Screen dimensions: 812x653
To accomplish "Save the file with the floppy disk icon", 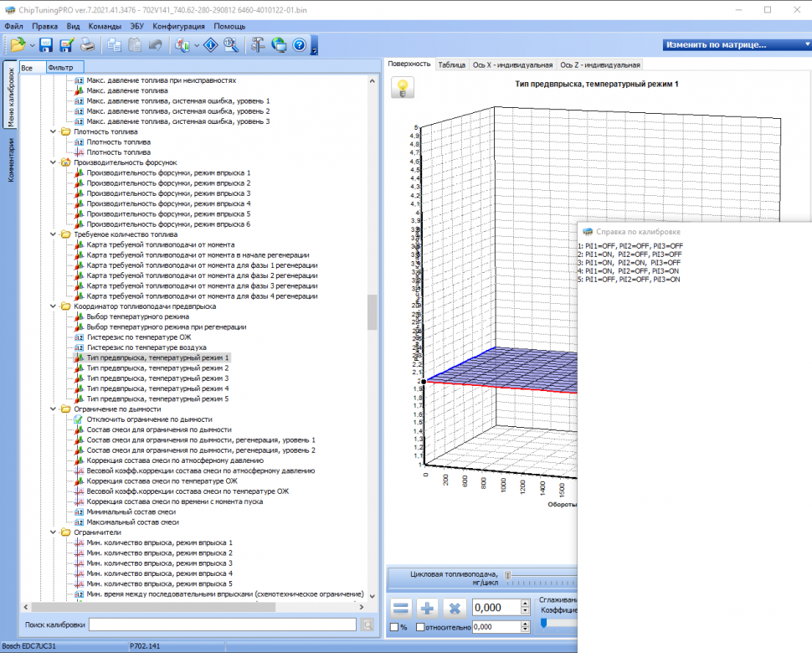I will click(46, 45).
